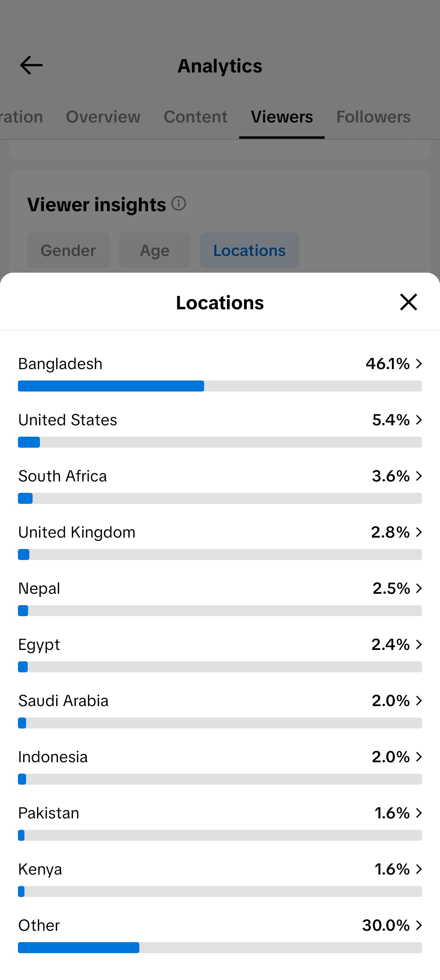This screenshot has width=440, height=980.
Task: Tap the Indonesia location row label
Action: [53, 757]
